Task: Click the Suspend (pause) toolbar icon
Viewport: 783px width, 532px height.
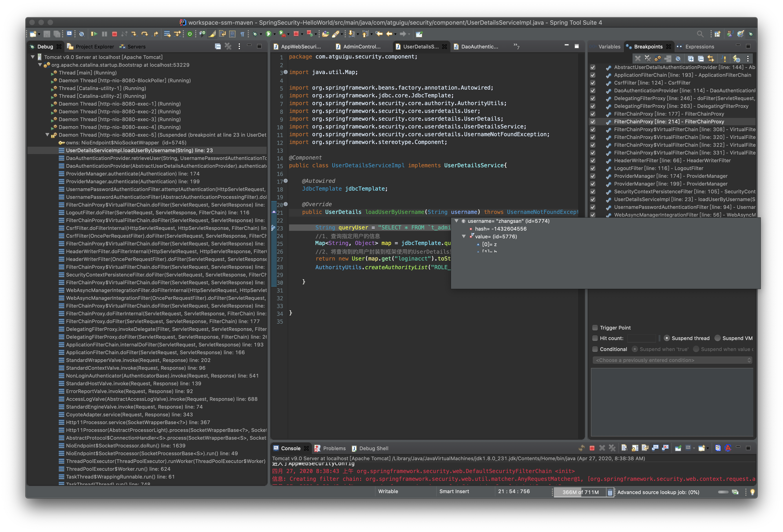Action: click(105, 34)
